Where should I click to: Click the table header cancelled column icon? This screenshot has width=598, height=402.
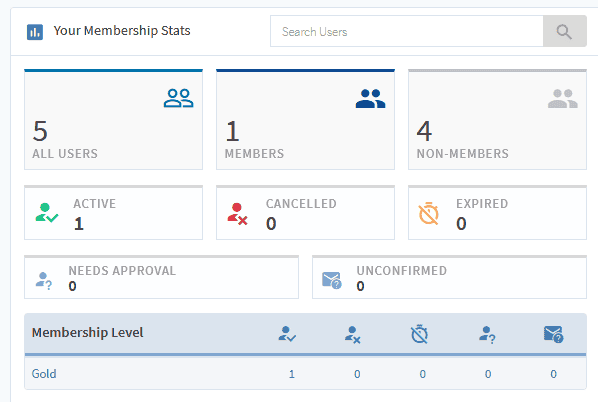click(352, 334)
